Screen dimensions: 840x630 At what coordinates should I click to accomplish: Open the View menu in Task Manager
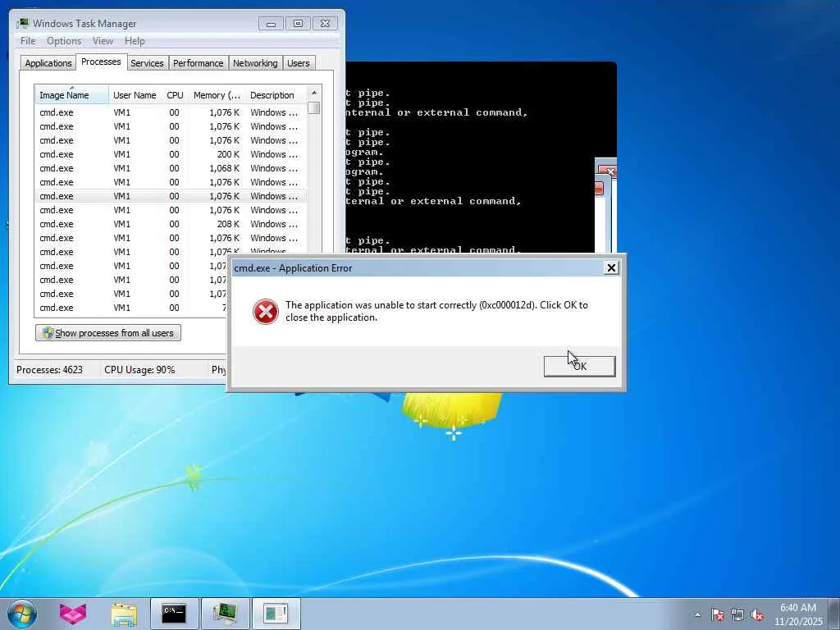point(103,41)
